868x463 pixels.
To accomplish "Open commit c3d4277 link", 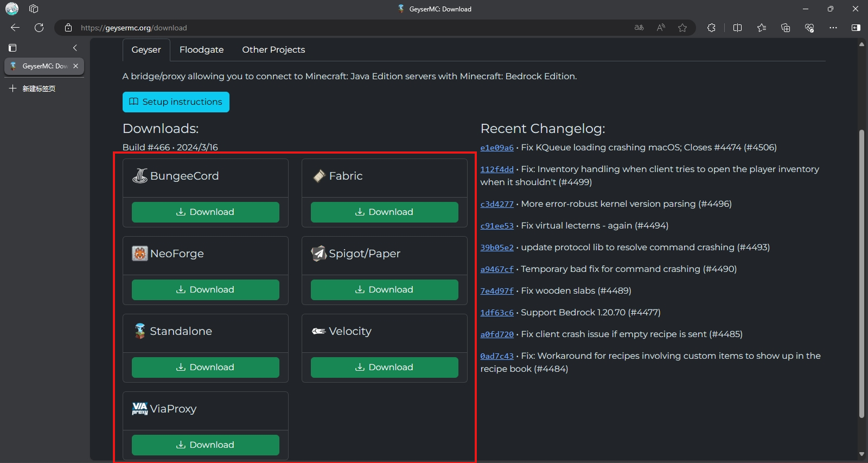I will [x=497, y=204].
